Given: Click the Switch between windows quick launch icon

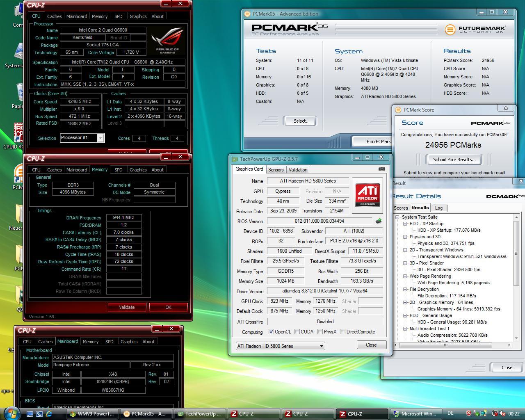Looking at the screenshot, I should (39, 414).
